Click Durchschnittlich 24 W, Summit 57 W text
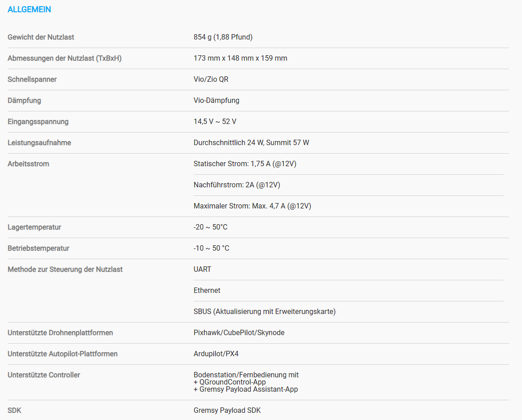Image resolution: width=522 pixels, height=420 pixels. 252,143
